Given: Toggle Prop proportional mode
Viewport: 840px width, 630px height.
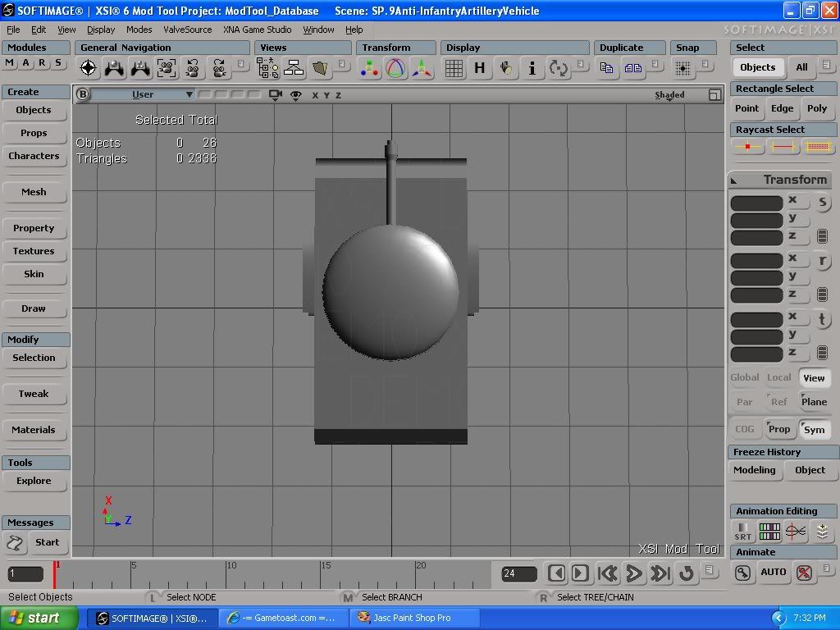Looking at the screenshot, I should click(x=779, y=428).
